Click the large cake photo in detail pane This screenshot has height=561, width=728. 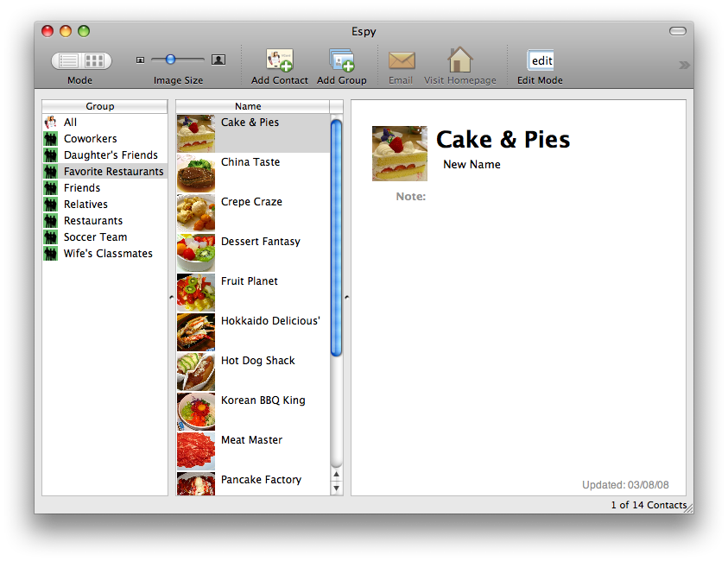[x=400, y=154]
